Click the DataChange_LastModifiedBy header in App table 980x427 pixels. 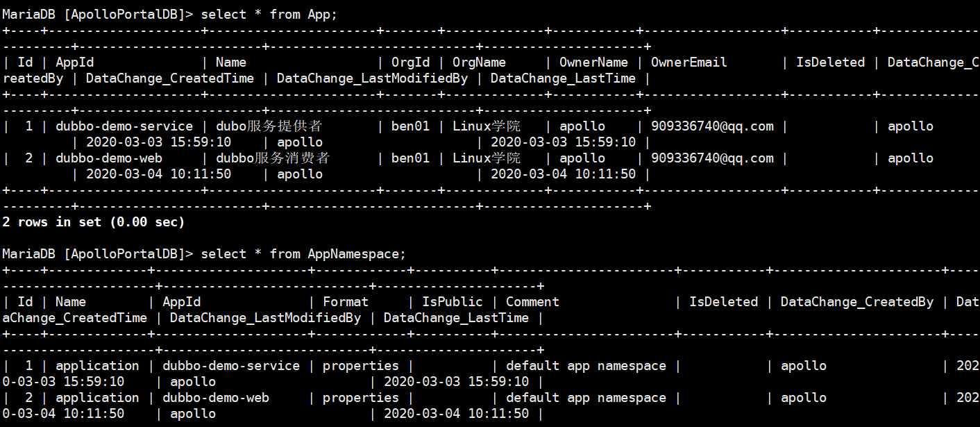pos(372,78)
